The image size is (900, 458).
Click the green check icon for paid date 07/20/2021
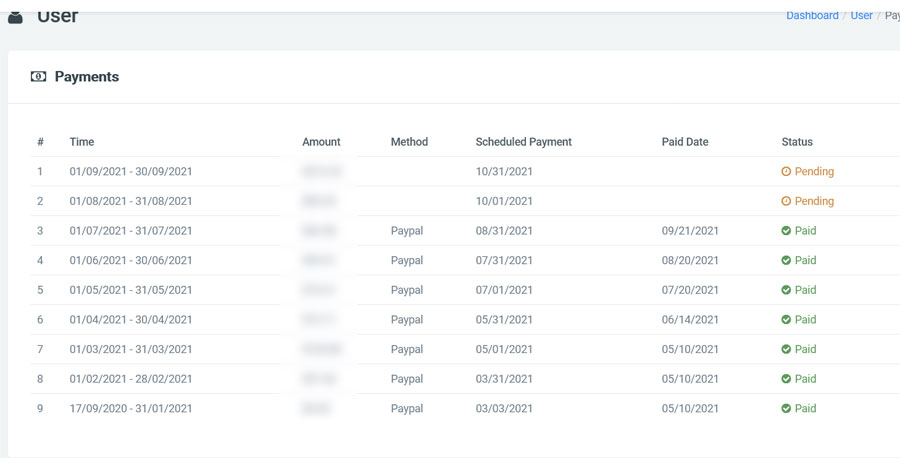coord(786,290)
